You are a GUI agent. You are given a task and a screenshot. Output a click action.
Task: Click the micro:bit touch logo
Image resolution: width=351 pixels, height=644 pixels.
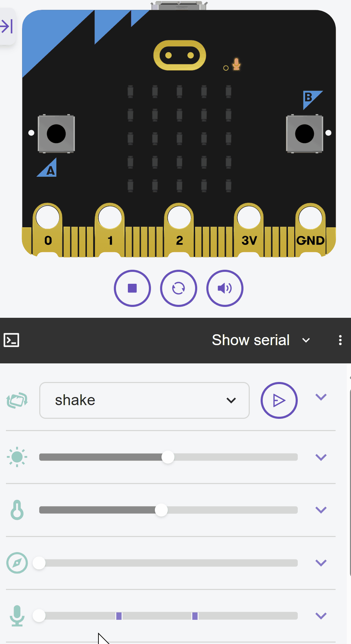(179, 55)
